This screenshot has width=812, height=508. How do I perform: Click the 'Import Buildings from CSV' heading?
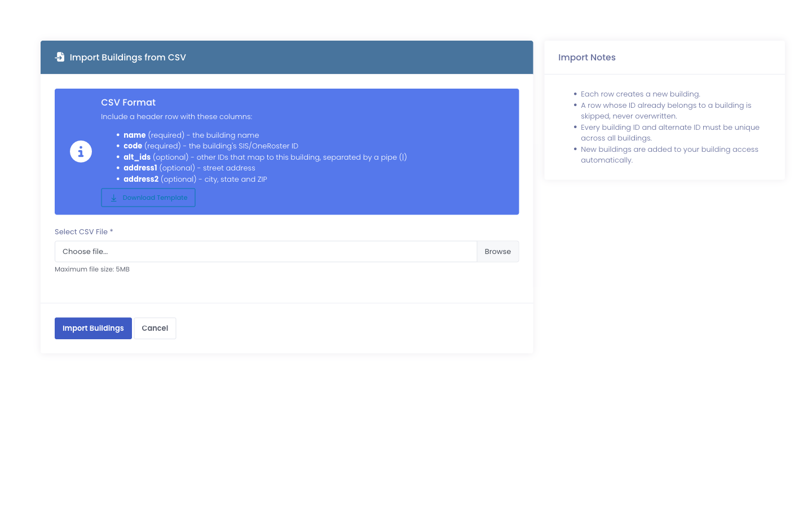[x=128, y=58]
